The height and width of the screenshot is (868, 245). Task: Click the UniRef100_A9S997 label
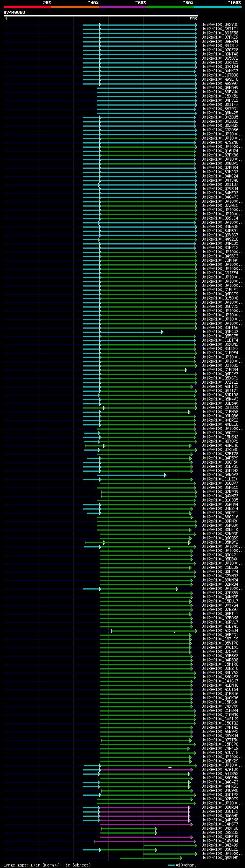pyautogui.click(x=220, y=83)
